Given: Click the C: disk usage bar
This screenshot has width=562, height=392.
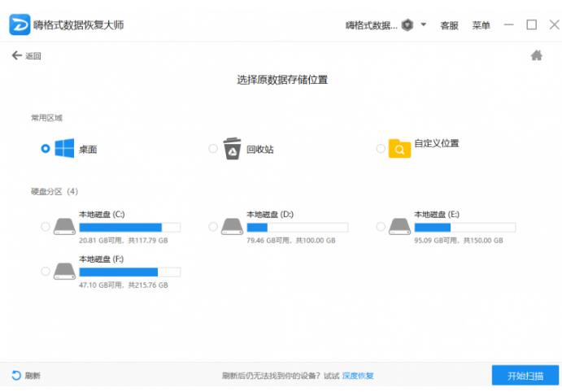Looking at the screenshot, I should (x=130, y=227).
